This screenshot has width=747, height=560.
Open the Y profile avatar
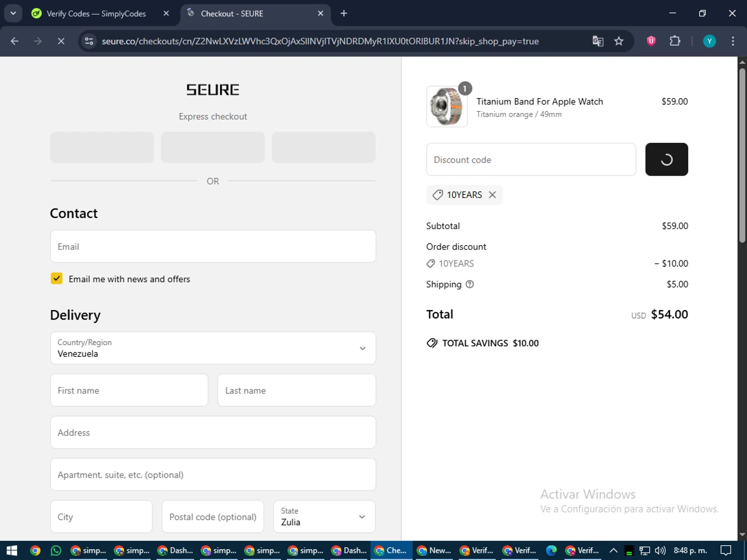[709, 41]
